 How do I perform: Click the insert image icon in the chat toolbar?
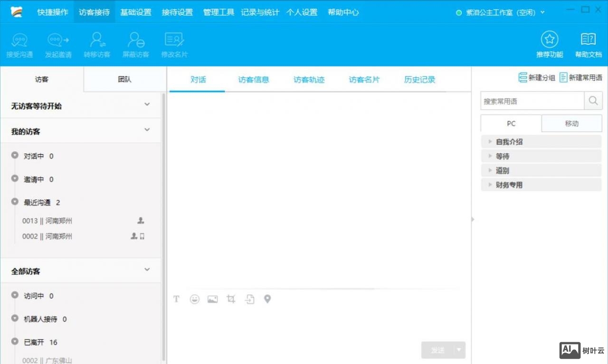click(x=212, y=299)
